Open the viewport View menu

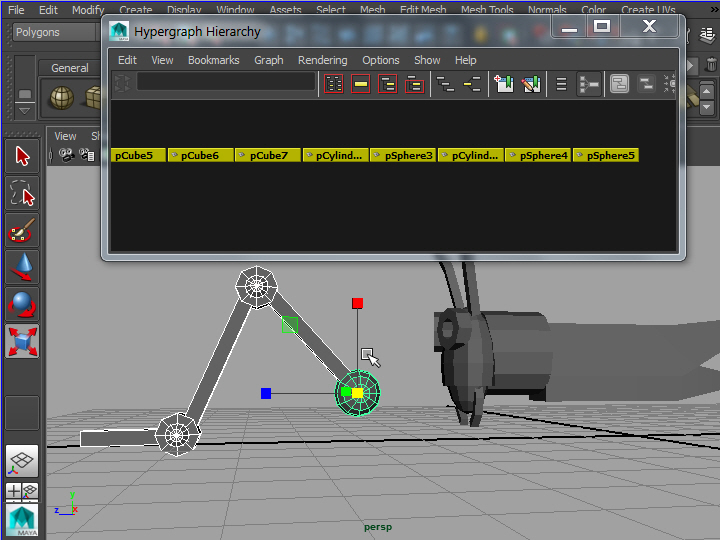(65, 136)
